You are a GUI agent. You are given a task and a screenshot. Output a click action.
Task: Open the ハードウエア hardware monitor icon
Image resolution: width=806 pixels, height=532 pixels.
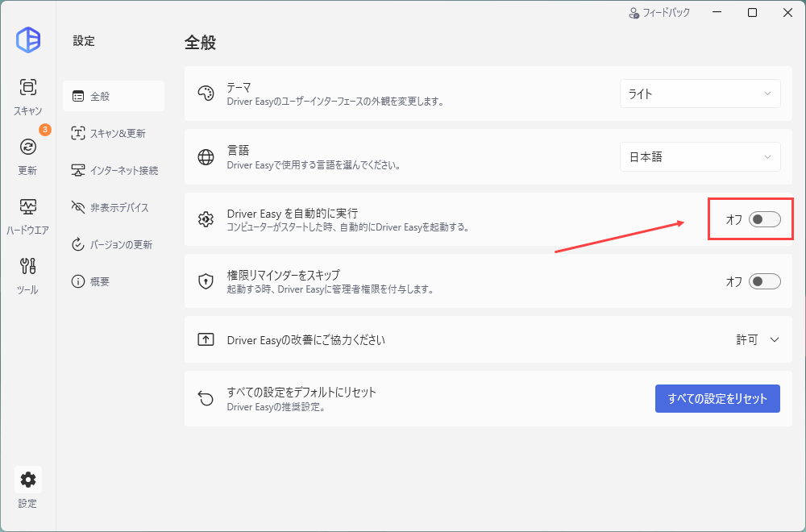coord(27,206)
